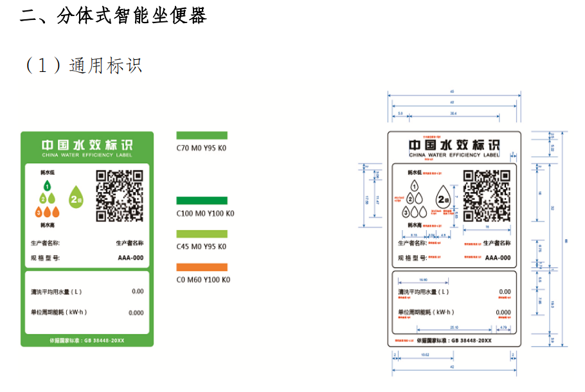Click the '10.62' dimension below the drawing
This screenshot has height=392, width=585.
(425, 355)
